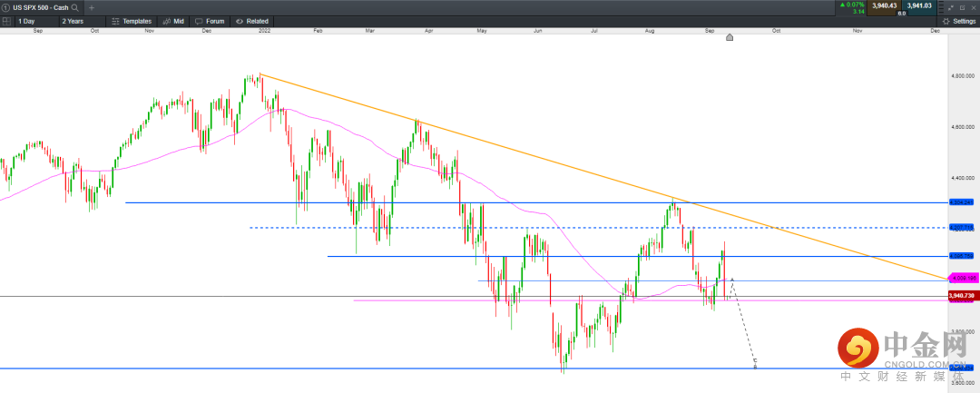The height and width of the screenshot is (393, 980).
Task: Click the Aug label on time axis
Action: (x=650, y=30)
